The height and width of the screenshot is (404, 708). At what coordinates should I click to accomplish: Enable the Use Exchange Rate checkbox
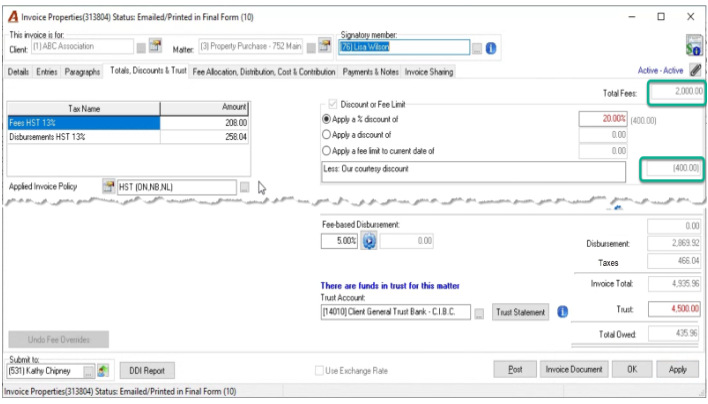[319, 371]
